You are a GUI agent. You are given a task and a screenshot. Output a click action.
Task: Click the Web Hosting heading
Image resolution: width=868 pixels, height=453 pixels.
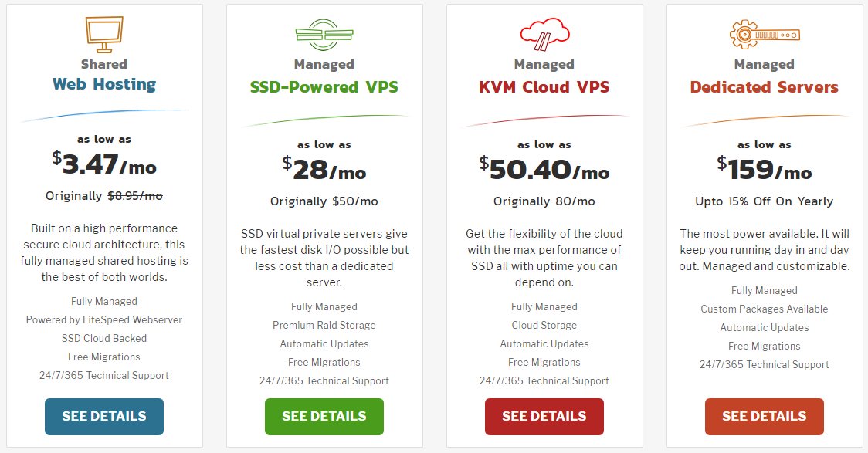104,84
